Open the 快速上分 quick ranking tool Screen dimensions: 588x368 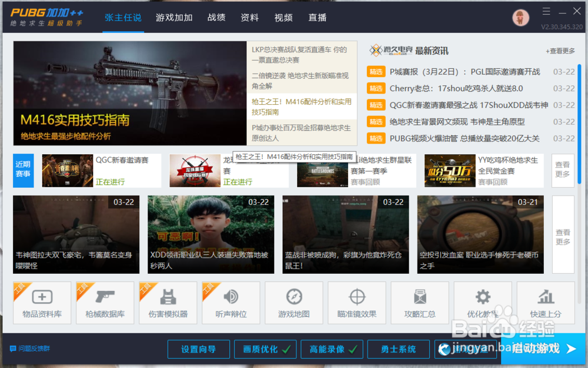click(545, 303)
